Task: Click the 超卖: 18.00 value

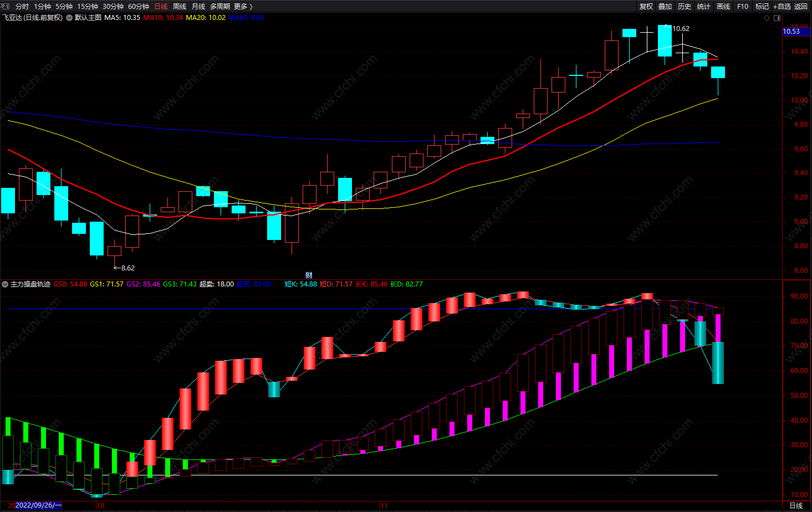Action: (217, 284)
